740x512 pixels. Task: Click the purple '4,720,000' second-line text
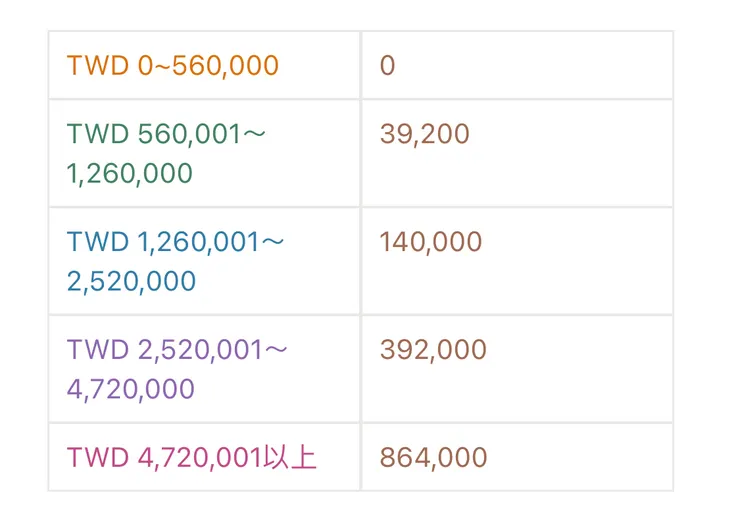pyautogui.click(x=131, y=389)
